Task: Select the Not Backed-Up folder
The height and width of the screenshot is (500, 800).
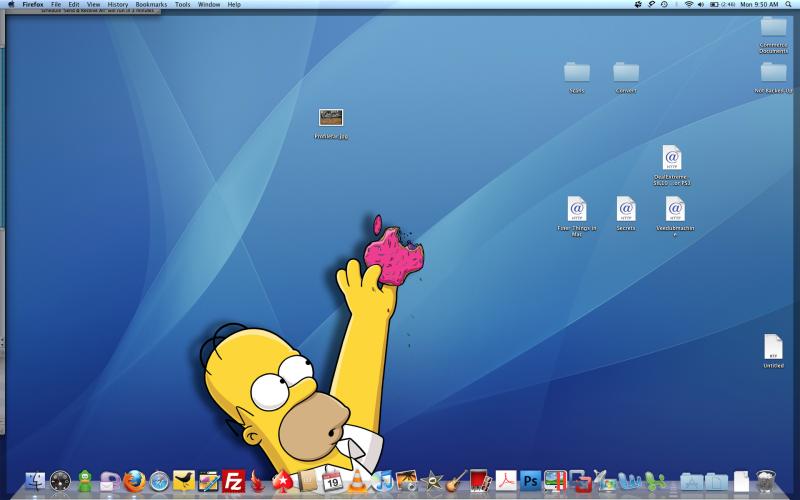Action: click(773, 72)
